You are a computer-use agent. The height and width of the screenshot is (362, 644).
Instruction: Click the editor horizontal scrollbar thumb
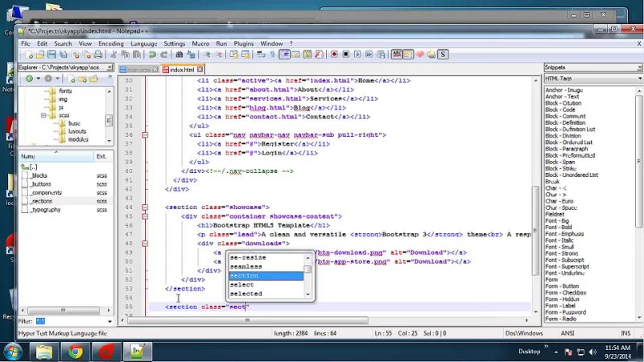[x=248, y=320]
